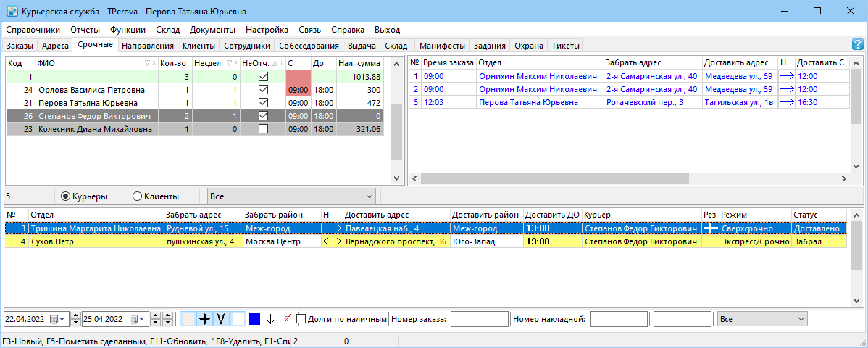Screen dimensions: 868x348
Task: Click the red crossed-out toolbar icon
Action: pos(287,318)
